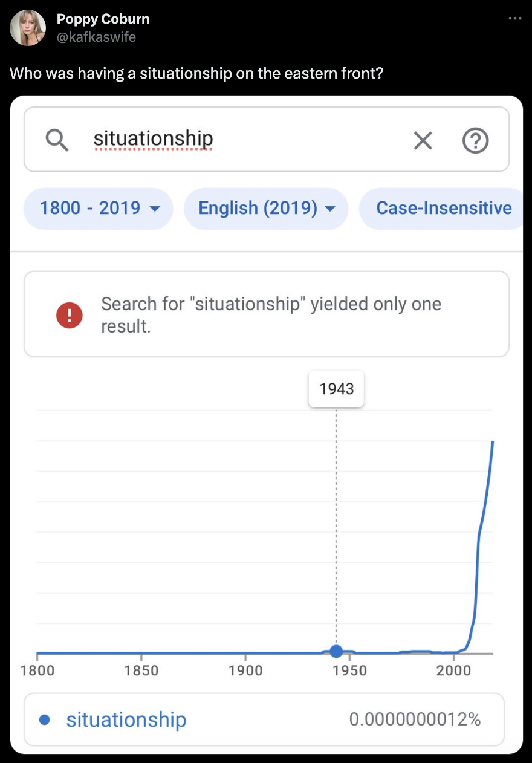Click the steep blue line peak near 2019

pyautogui.click(x=492, y=444)
